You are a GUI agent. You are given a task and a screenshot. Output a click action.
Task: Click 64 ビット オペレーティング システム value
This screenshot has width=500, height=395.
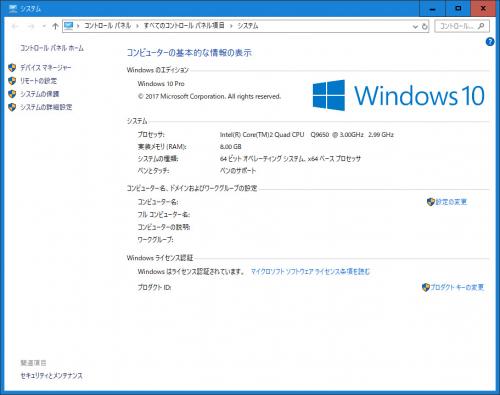(290, 159)
